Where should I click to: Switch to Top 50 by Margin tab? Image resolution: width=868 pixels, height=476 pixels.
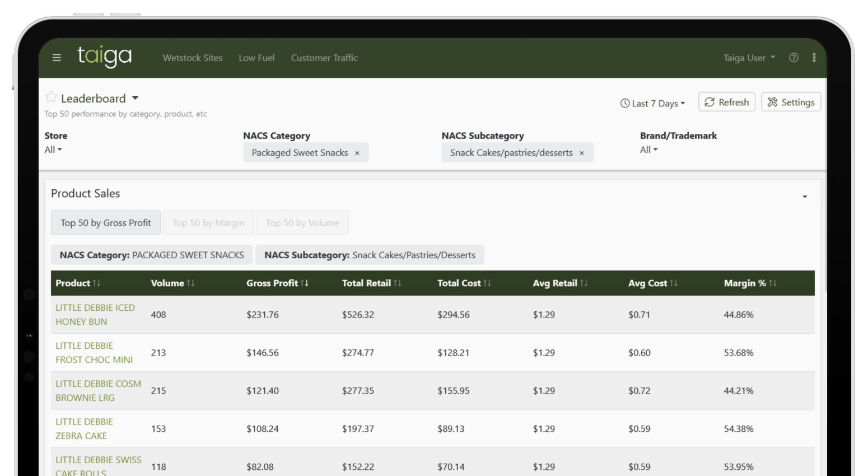208,223
